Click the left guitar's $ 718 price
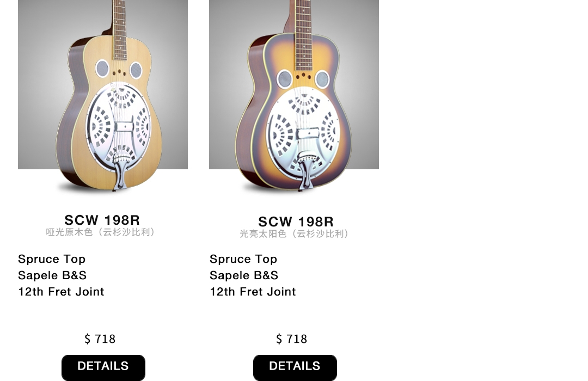This screenshot has height=381, width=588. point(100,339)
